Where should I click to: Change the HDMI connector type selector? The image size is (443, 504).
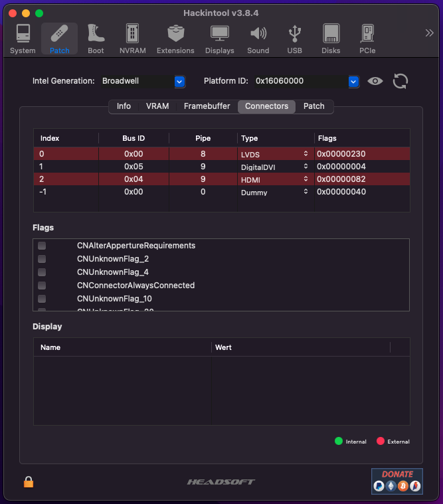306,179
